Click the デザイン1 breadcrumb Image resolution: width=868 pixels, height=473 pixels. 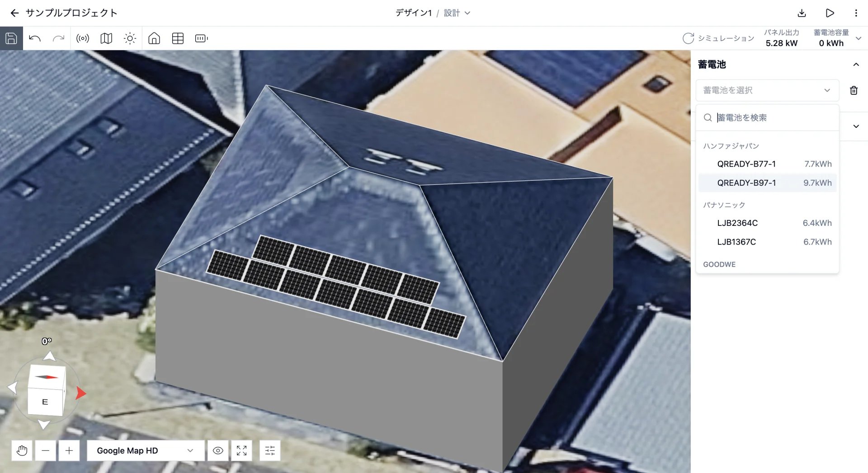(413, 13)
